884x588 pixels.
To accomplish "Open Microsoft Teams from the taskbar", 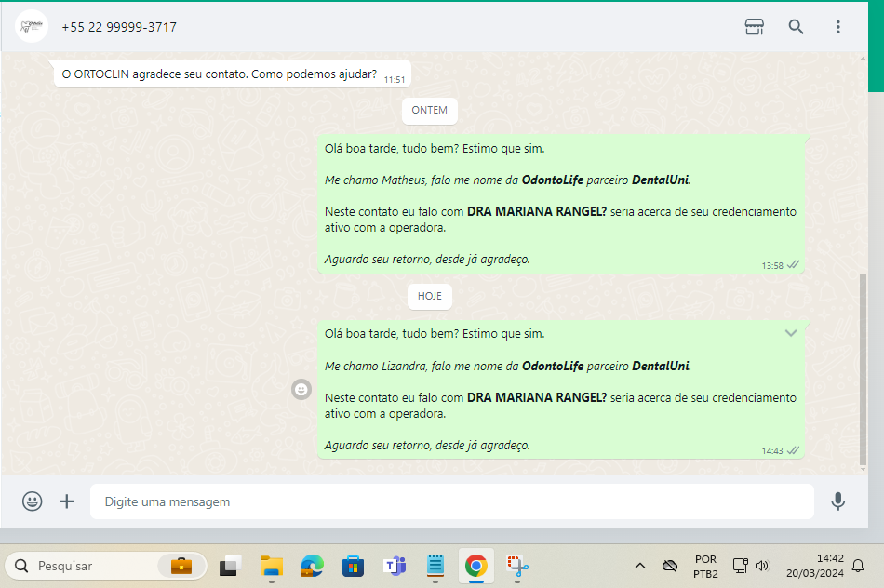I will coord(395,566).
